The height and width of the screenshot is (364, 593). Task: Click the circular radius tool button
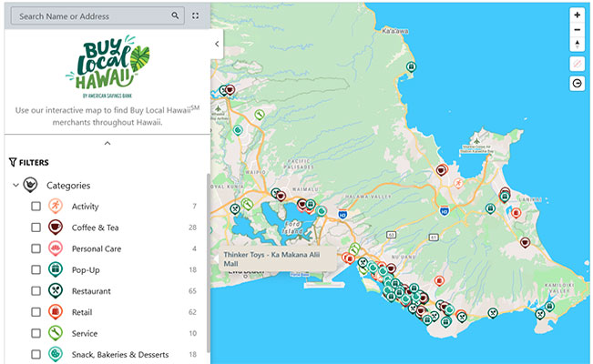point(578,83)
